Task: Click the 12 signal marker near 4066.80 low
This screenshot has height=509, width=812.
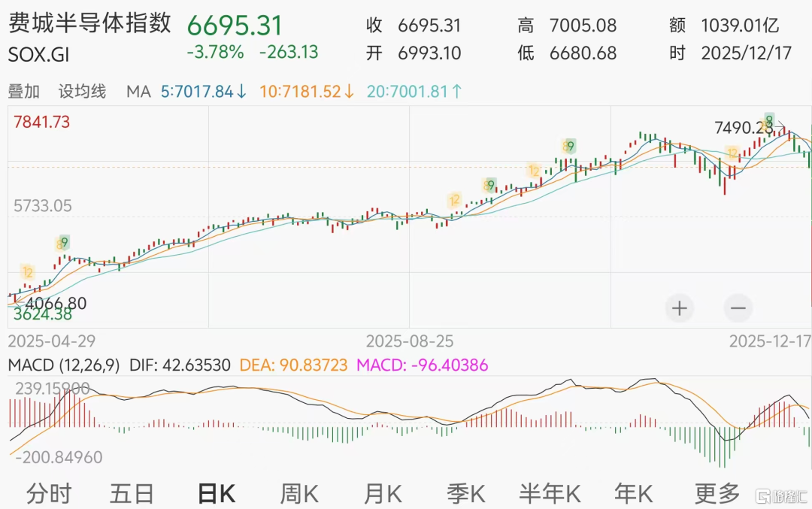Action: [28, 272]
